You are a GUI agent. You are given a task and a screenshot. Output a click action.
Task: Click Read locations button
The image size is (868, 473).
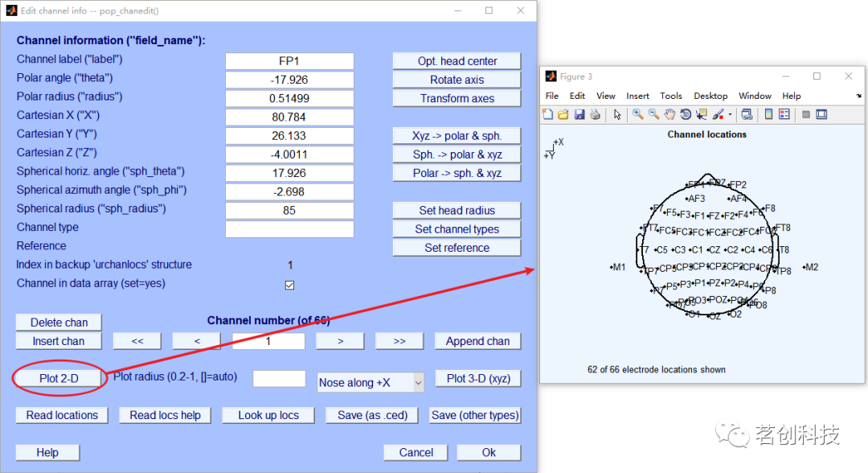point(62,415)
